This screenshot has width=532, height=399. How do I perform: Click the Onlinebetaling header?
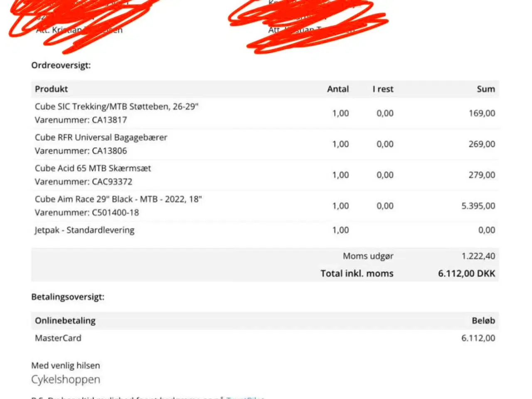pyautogui.click(x=65, y=320)
